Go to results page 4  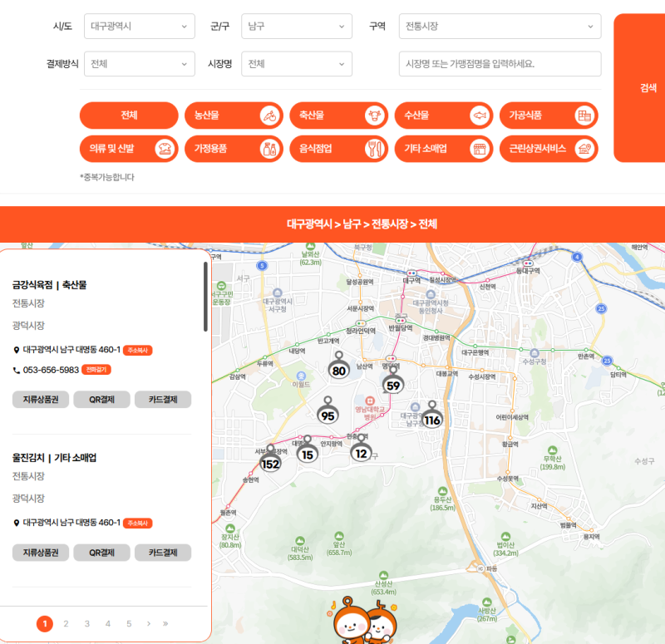tap(108, 624)
